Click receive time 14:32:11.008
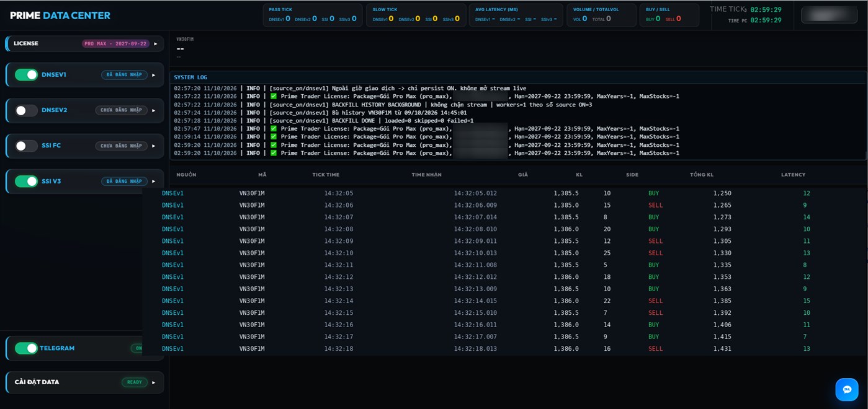 [x=475, y=265]
